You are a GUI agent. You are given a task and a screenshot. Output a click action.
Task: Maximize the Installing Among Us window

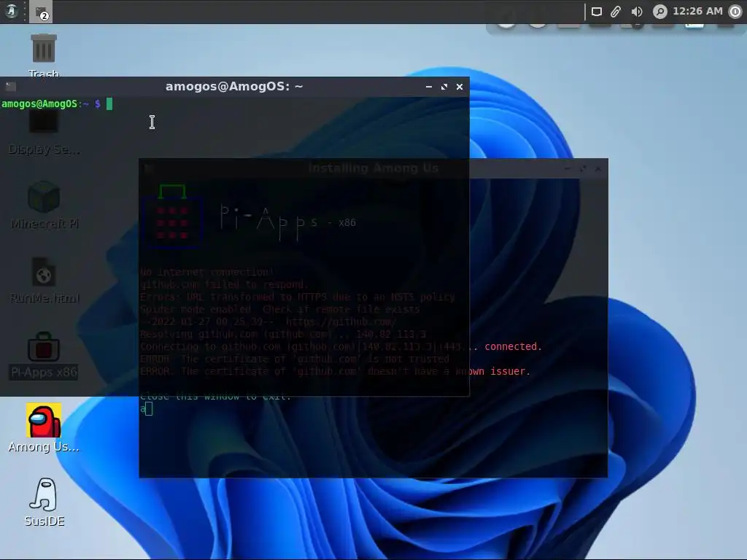tap(583, 168)
